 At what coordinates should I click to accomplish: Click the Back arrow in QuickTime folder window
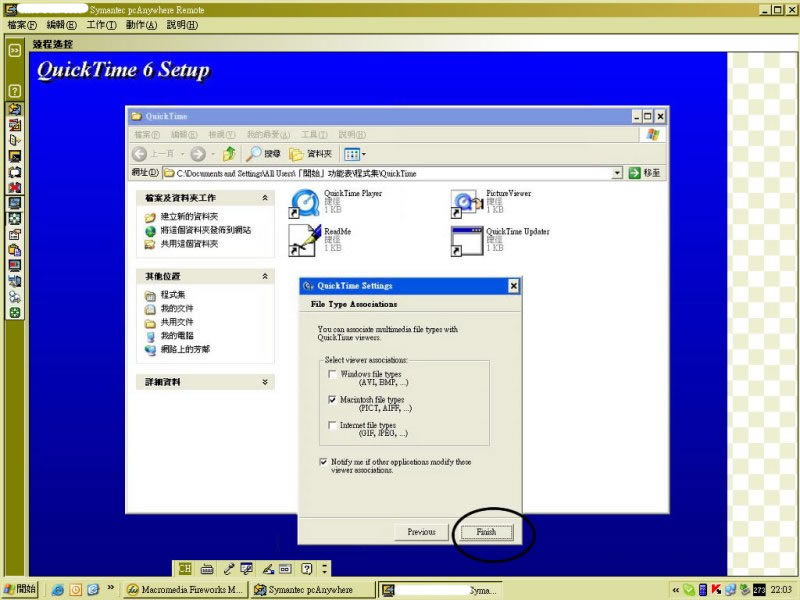coord(139,154)
